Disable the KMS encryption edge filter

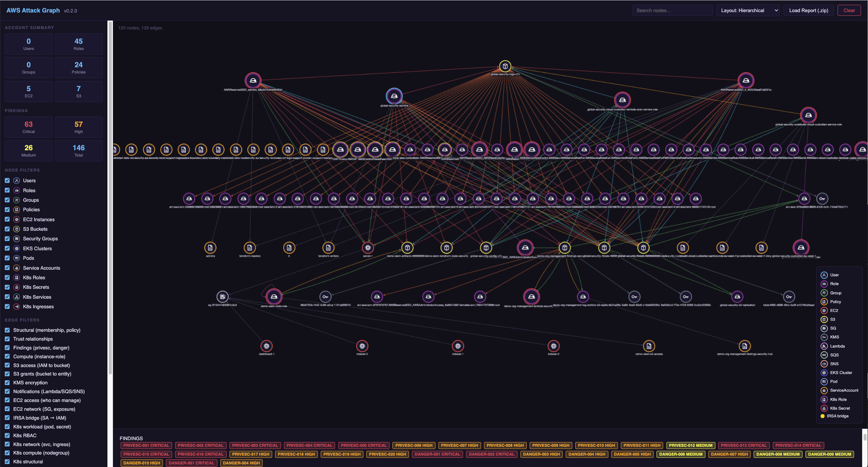[x=7, y=382]
